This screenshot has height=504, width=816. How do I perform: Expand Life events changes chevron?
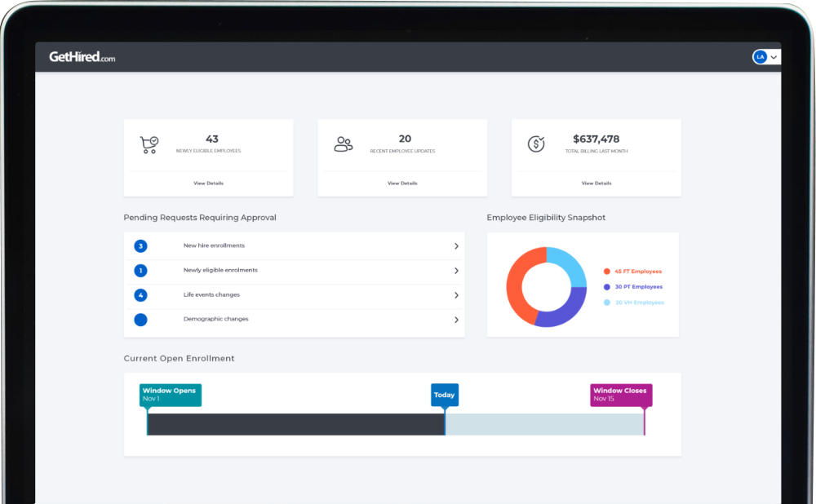pyautogui.click(x=456, y=295)
